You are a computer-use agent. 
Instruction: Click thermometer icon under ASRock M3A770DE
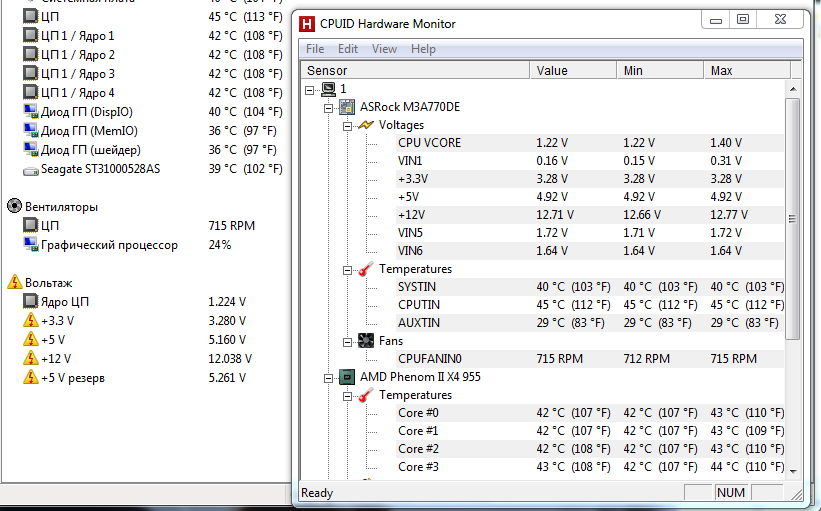[x=365, y=269]
